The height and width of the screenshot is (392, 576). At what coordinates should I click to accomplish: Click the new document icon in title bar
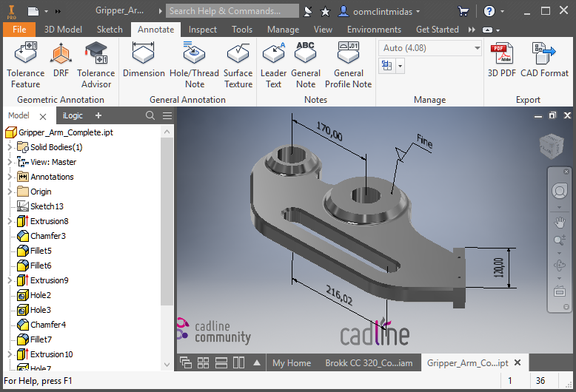coord(33,11)
